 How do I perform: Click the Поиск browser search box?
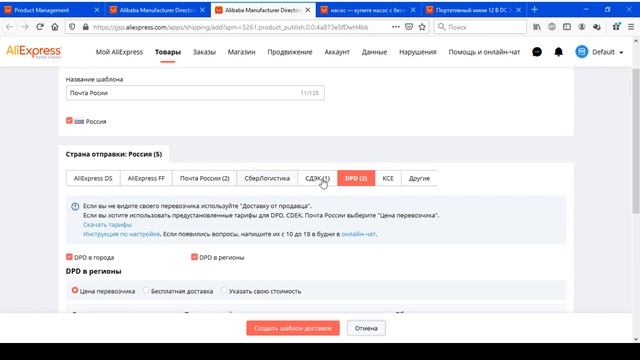(x=480, y=27)
